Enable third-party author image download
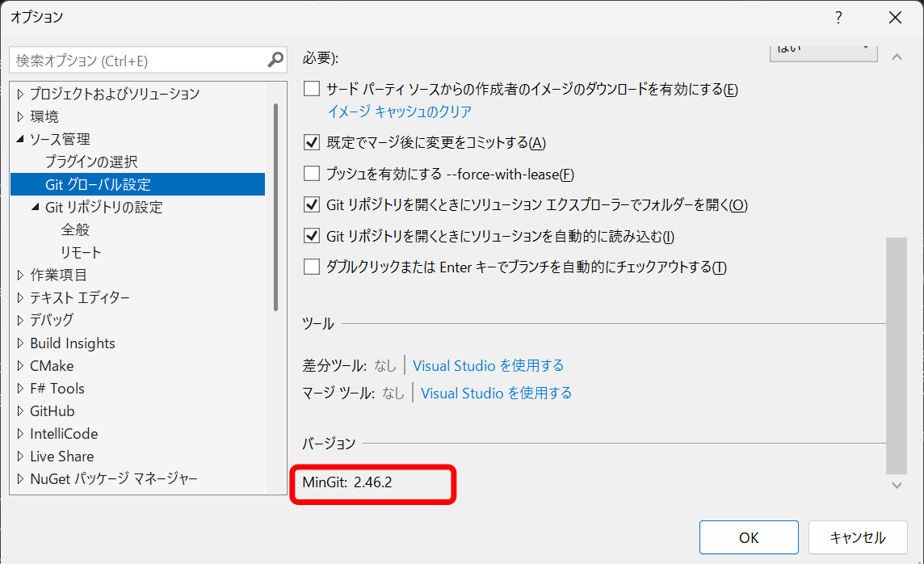The height and width of the screenshot is (564, 924). click(312, 89)
